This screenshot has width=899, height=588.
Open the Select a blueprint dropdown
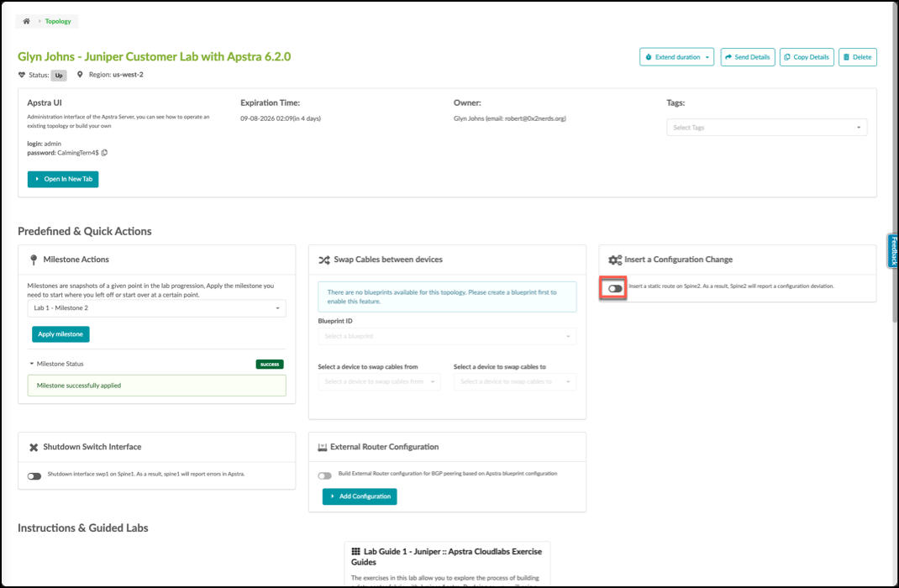[447, 336]
